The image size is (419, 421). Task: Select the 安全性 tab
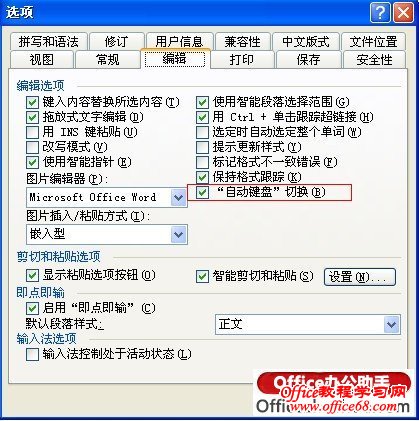374,60
